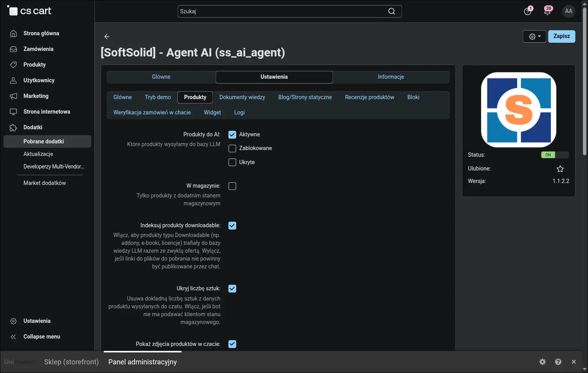Screen dimensions: 588x373
Task: Close the bottom bar with X icon
Action: (x=574, y=362)
